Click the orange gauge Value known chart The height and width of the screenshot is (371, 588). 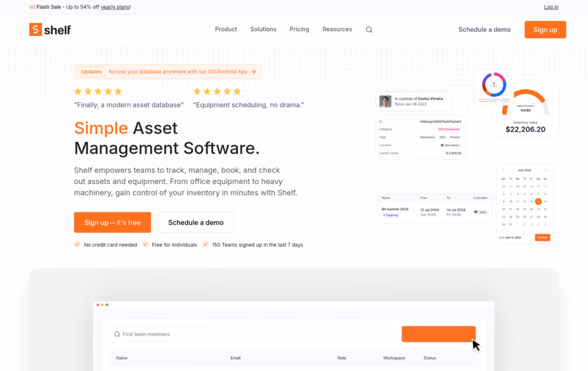(x=525, y=101)
